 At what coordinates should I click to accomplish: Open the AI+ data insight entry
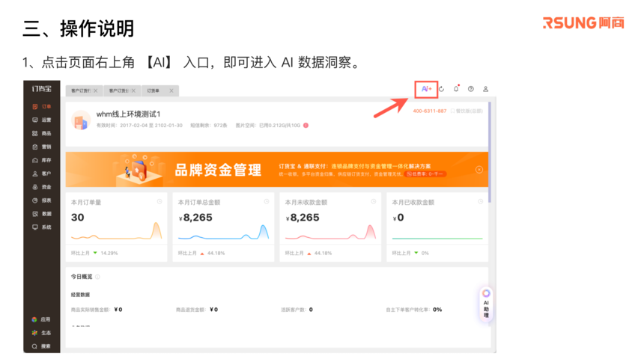[426, 89]
